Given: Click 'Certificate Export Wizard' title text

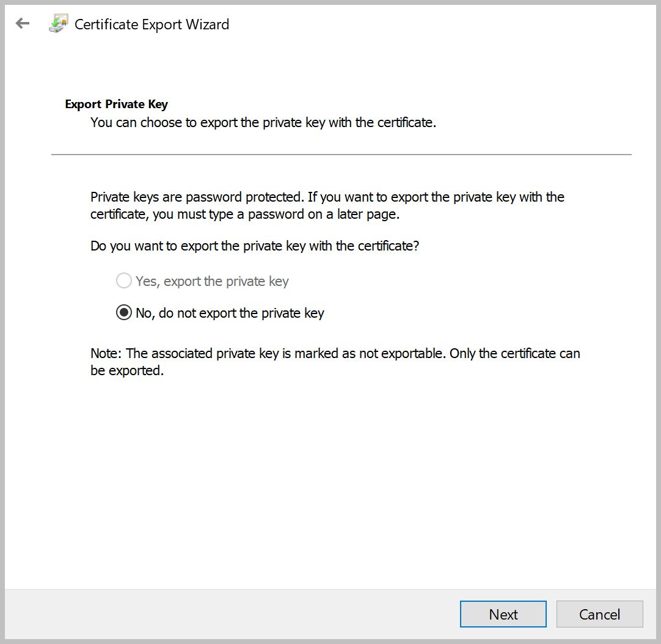Looking at the screenshot, I should pos(152,24).
